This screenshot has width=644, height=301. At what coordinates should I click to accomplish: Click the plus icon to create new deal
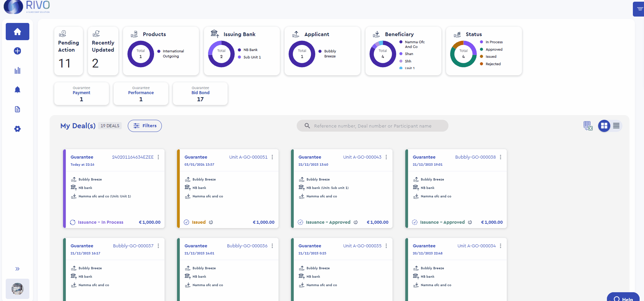coord(18,51)
